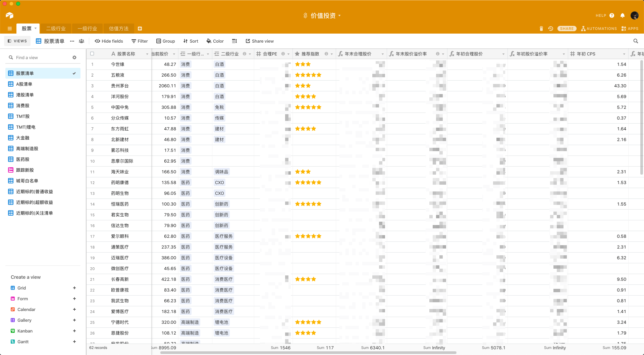Switch to the 一级行业 table tab
The image size is (644, 355).
[x=87, y=29]
